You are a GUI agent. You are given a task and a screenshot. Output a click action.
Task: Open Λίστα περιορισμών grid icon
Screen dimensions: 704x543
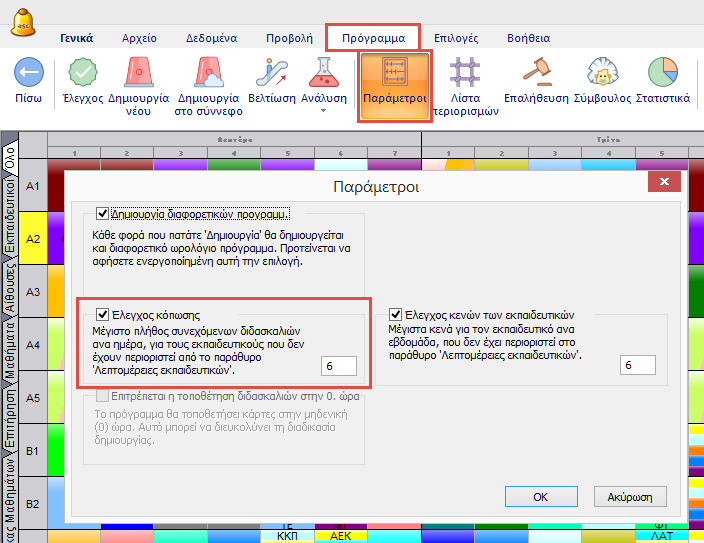click(463, 73)
